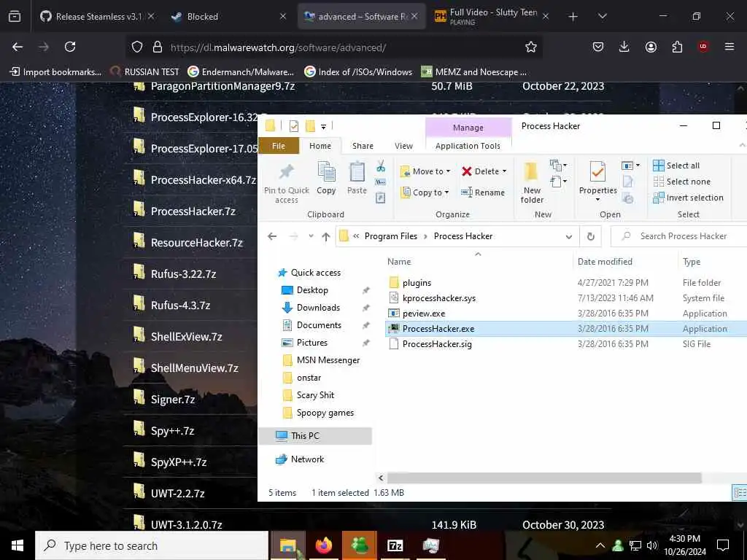Click Invert selection in ribbon

(x=688, y=198)
